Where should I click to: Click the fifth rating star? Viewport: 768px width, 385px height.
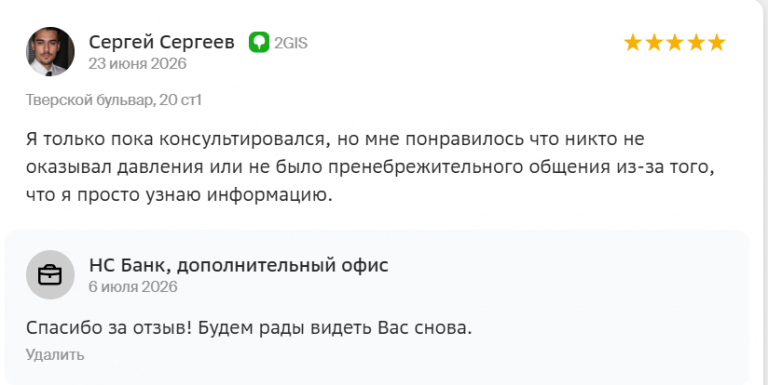pyautogui.click(x=716, y=43)
